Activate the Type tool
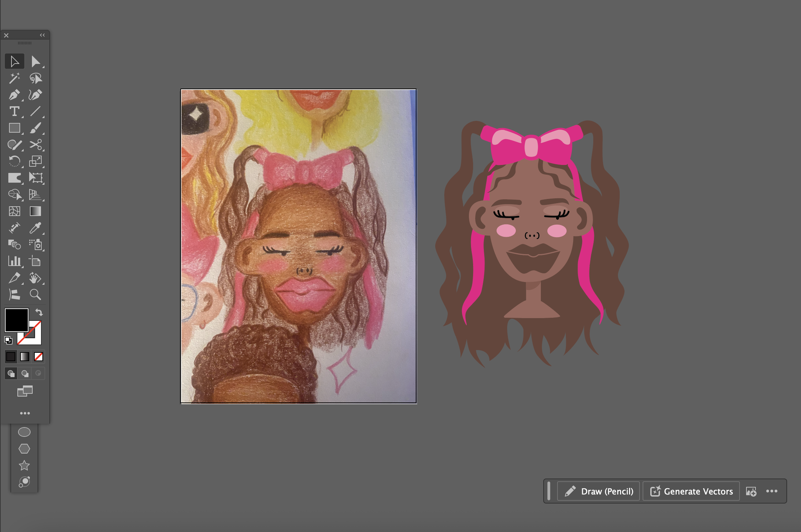801x532 pixels. point(14,111)
